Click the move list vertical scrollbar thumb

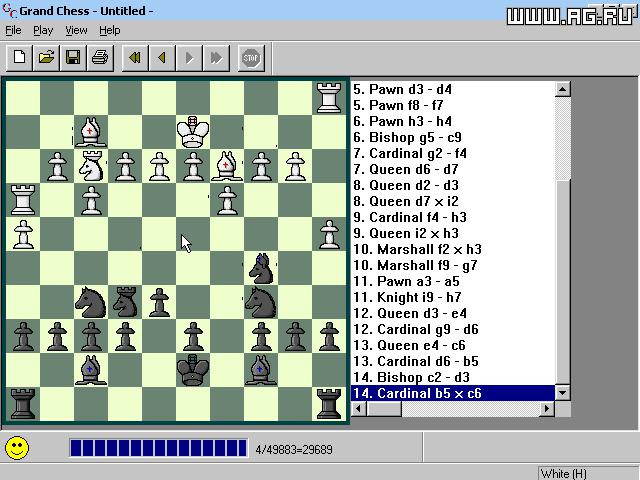(x=562, y=282)
